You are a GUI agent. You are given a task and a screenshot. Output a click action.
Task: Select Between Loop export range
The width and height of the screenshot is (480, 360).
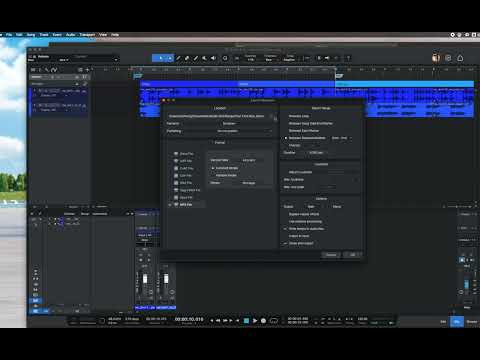click(299, 116)
